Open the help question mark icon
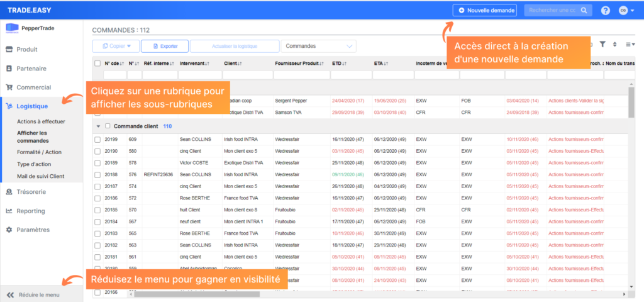 (x=606, y=11)
